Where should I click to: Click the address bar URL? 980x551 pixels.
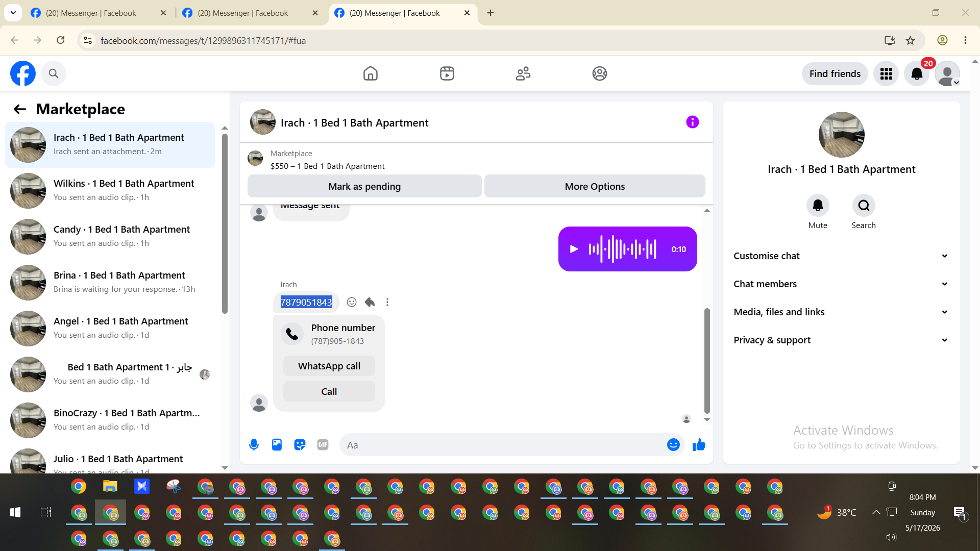pyautogui.click(x=203, y=40)
